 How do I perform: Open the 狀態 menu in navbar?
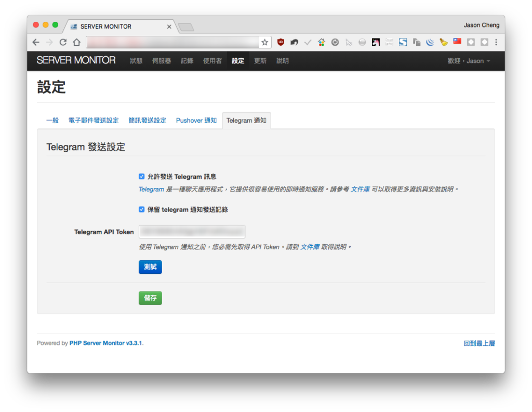coord(136,61)
